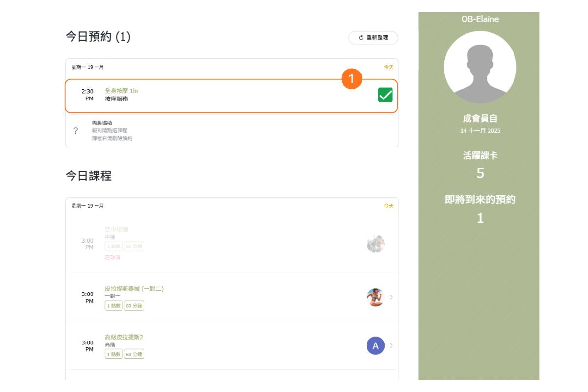
Task: Click the 今天 label in 今日課程 header
Action: pyautogui.click(x=388, y=206)
